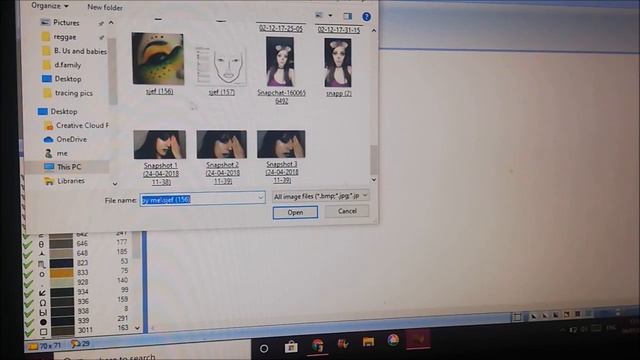Click the file list scroll-up arrow
This screenshot has height=360, width=640.
[x=373, y=31]
